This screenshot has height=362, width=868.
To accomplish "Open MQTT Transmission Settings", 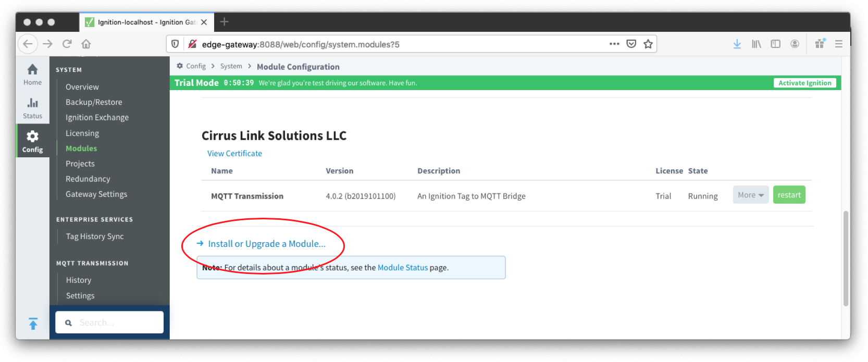I will pyautogui.click(x=80, y=296).
